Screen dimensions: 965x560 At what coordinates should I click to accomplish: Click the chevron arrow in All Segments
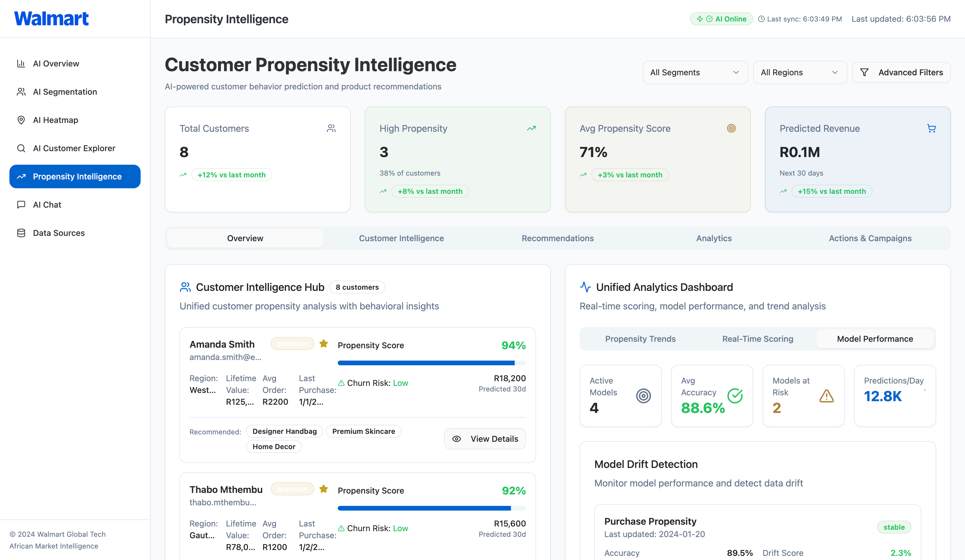(x=736, y=72)
